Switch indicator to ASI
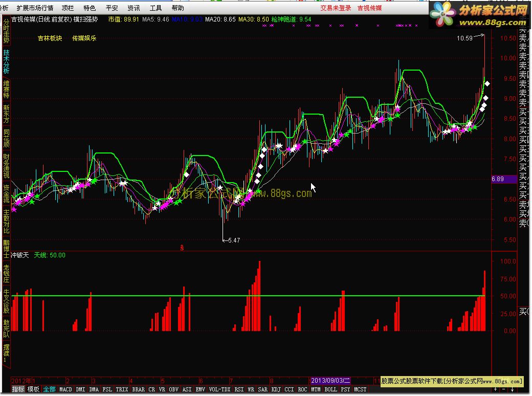532x396 pixels. pos(187,389)
